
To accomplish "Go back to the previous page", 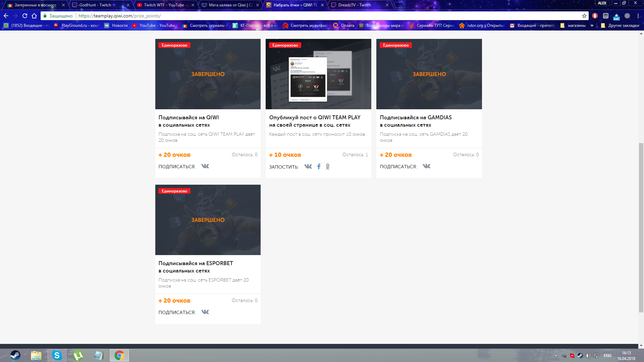I will (6, 16).
